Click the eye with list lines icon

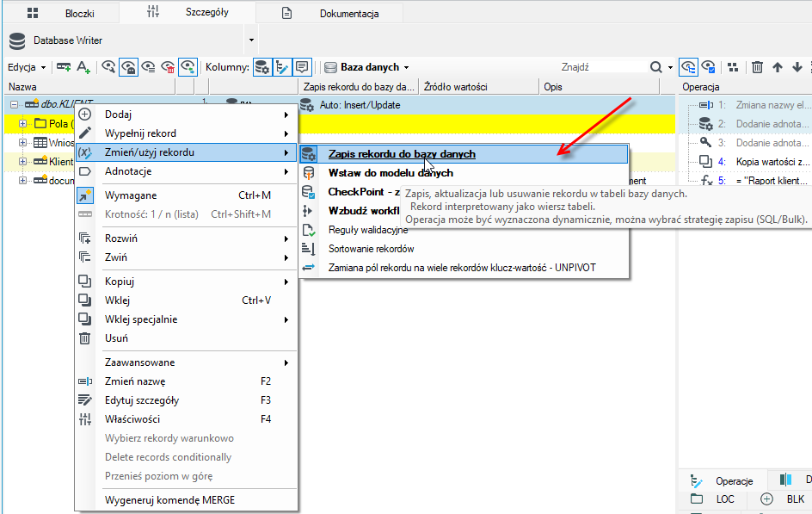click(x=149, y=67)
